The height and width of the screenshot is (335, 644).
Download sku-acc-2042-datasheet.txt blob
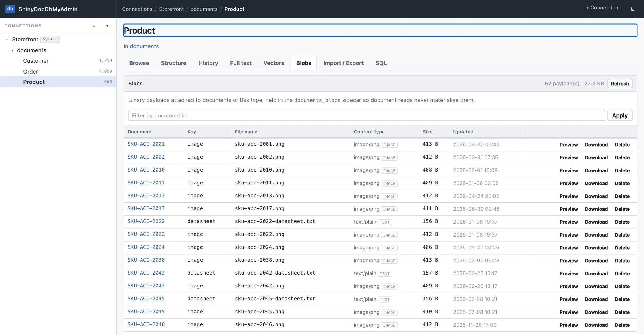click(x=596, y=274)
